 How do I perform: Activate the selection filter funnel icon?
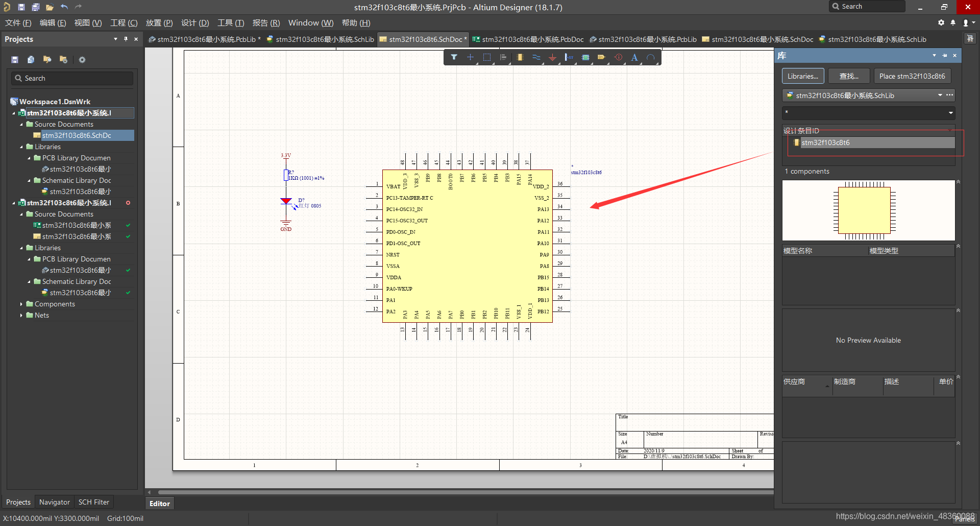tap(454, 58)
